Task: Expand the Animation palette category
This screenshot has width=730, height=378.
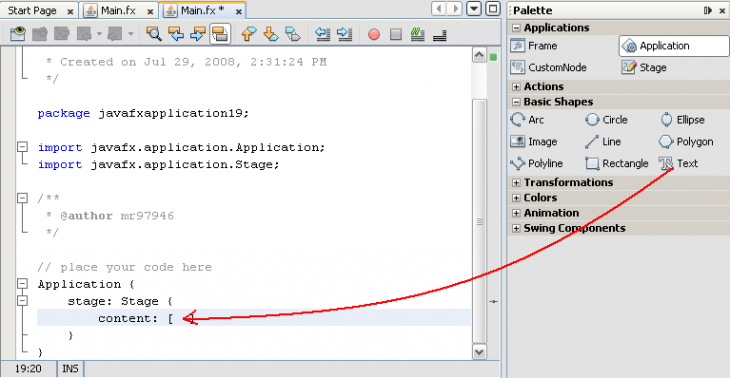Action: (516, 213)
